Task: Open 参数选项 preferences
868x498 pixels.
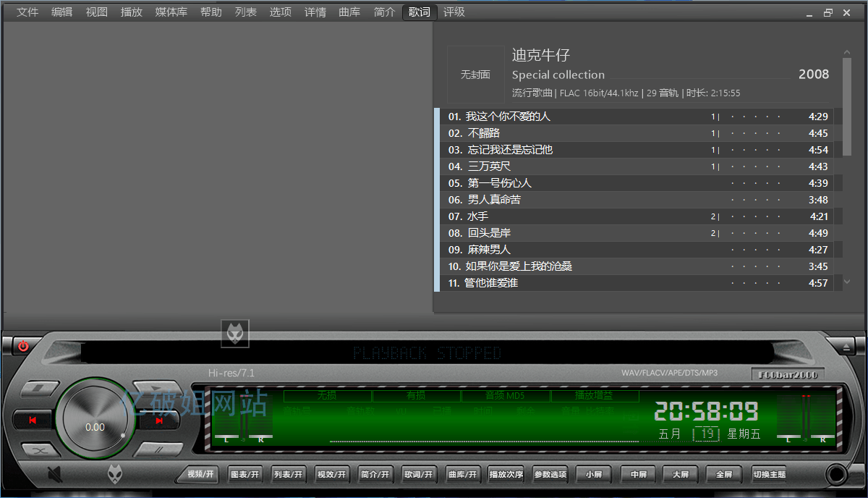Action: click(x=550, y=474)
